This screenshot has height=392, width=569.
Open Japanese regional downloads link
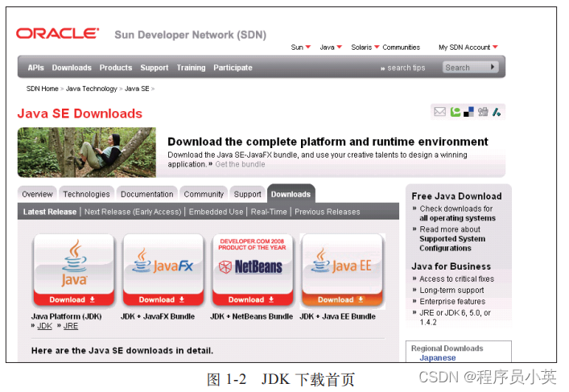point(437,358)
